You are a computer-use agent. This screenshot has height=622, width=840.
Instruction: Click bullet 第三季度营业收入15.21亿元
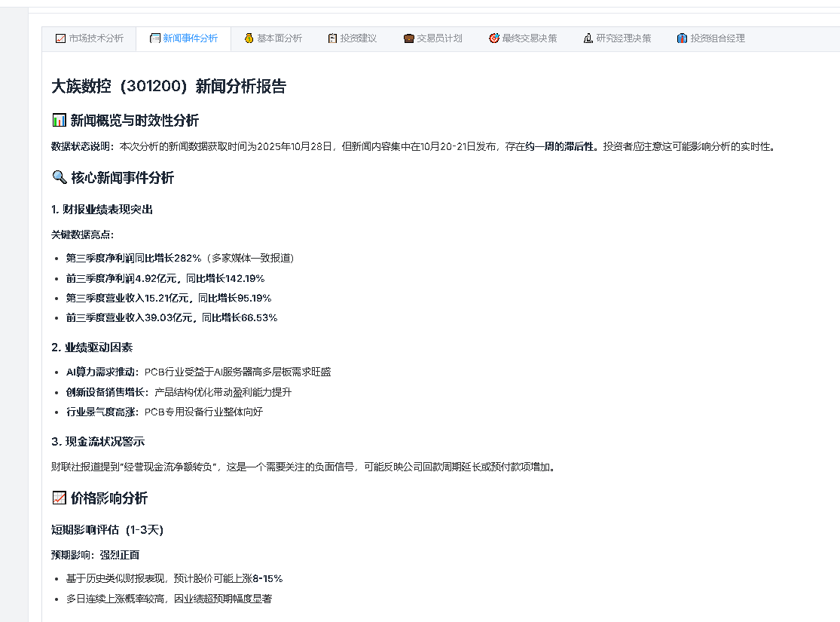pyautogui.click(x=169, y=298)
